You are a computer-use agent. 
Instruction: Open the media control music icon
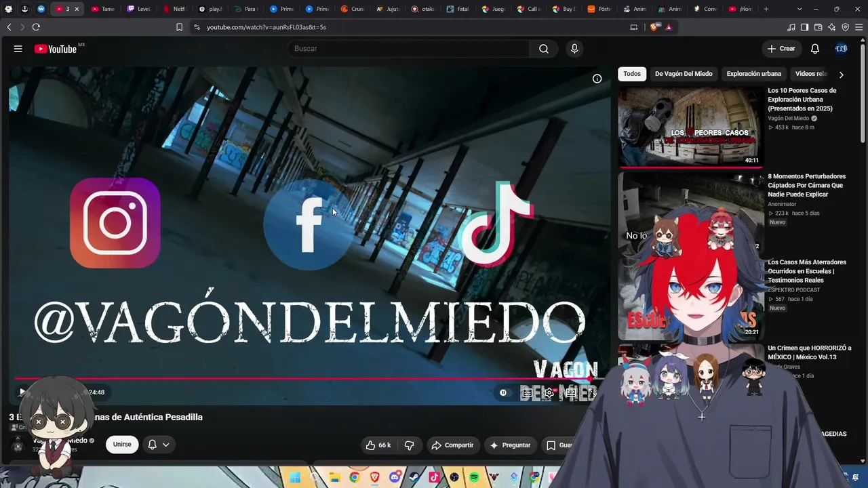[791, 27]
